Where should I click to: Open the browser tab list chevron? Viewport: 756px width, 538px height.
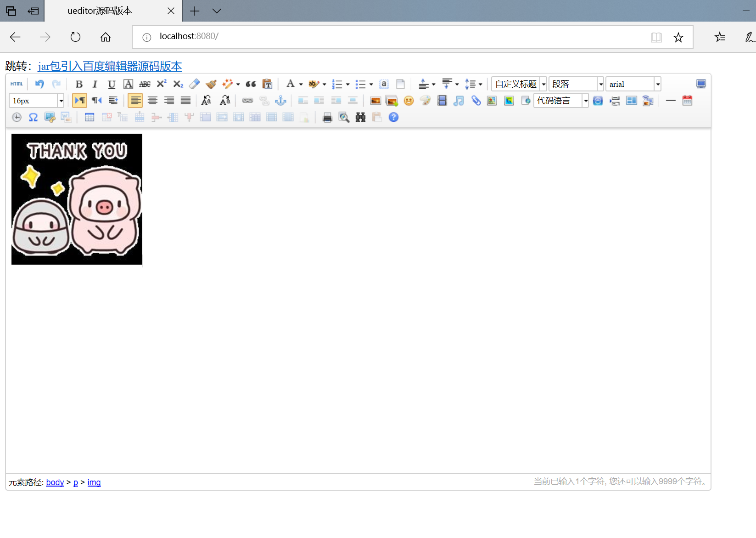coord(217,11)
